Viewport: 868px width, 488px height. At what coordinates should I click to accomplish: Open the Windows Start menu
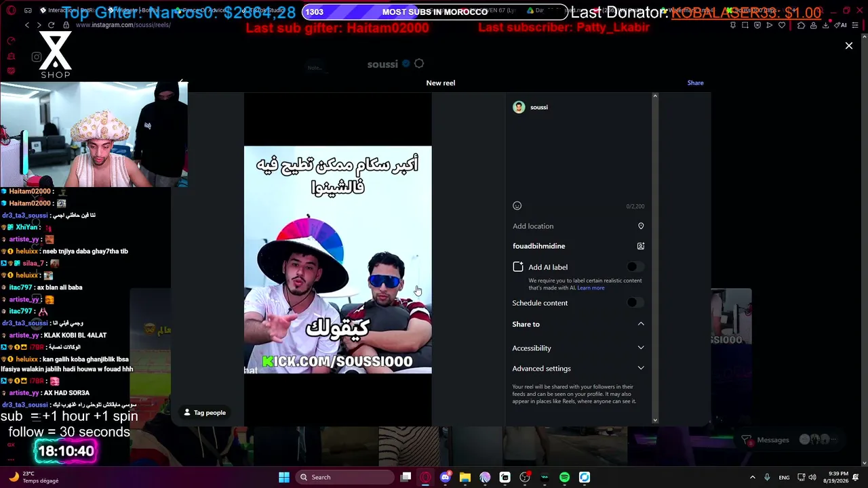click(x=284, y=477)
